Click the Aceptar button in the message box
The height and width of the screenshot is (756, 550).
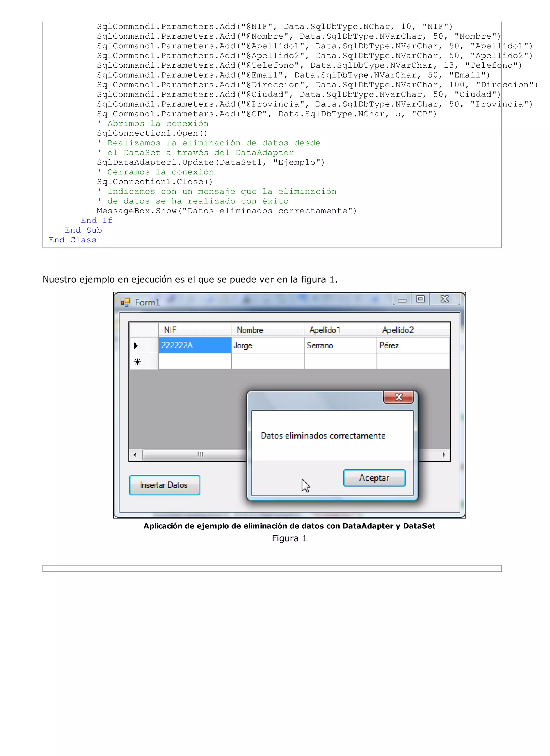point(374,478)
